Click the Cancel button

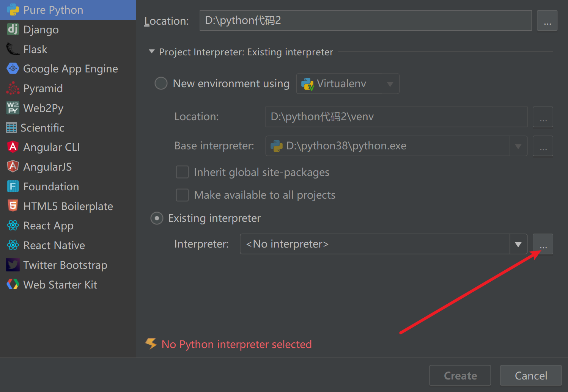click(531, 375)
